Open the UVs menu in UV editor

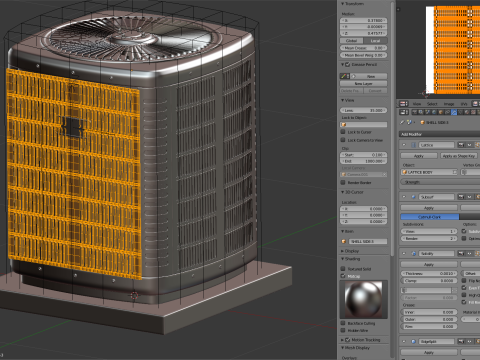click(464, 104)
